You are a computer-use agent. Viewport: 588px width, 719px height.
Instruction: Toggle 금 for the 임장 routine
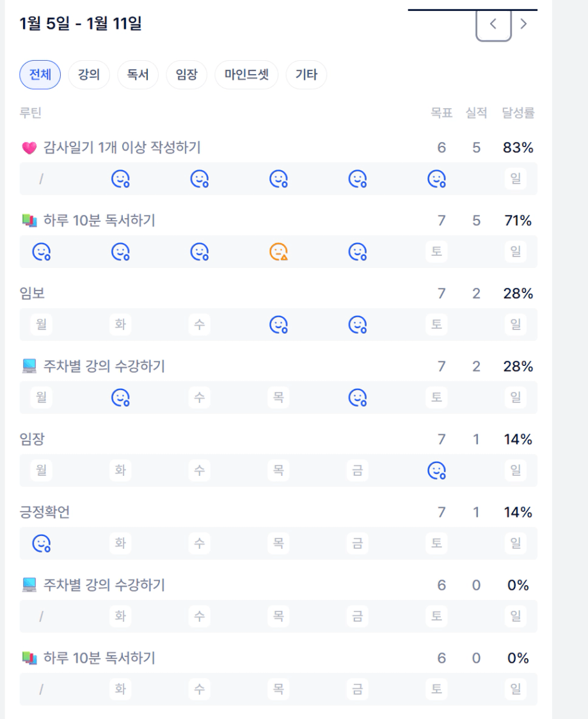(x=358, y=471)
